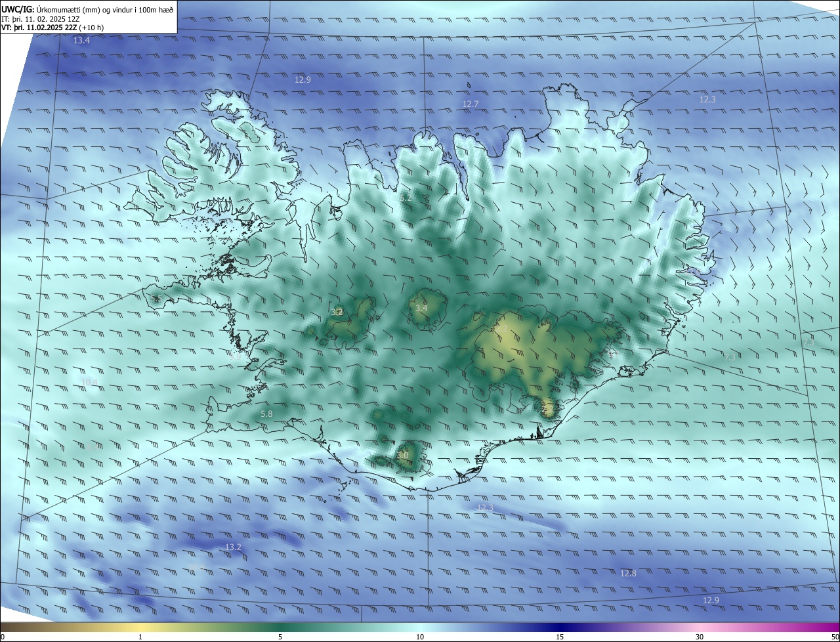
Task: Click the 10.4 value label west of Iceland
Action: 89,382
